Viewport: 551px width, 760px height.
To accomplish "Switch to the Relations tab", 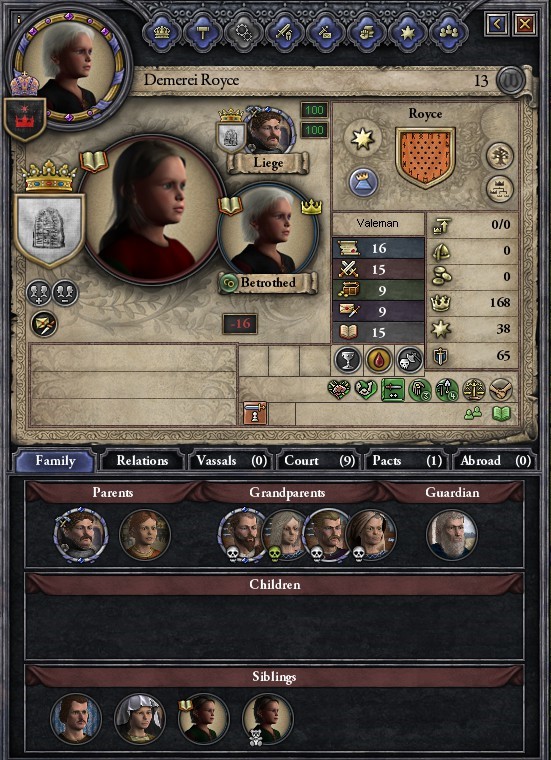I will [x=142, y=461].
